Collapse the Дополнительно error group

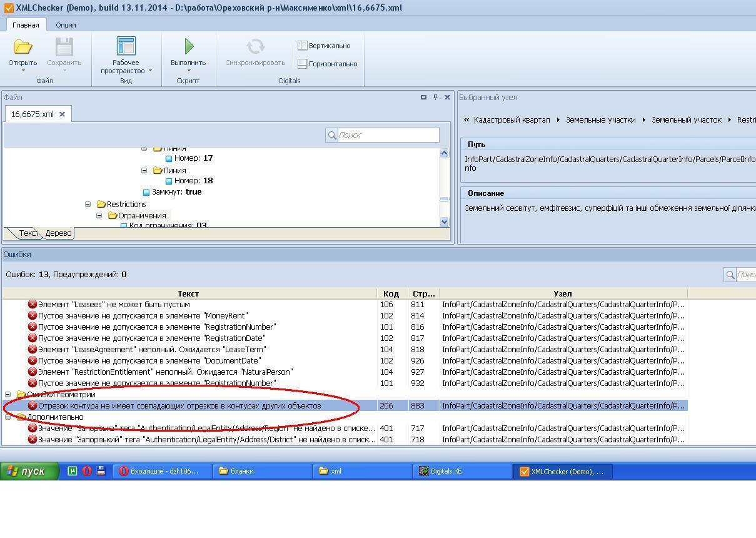8,417
